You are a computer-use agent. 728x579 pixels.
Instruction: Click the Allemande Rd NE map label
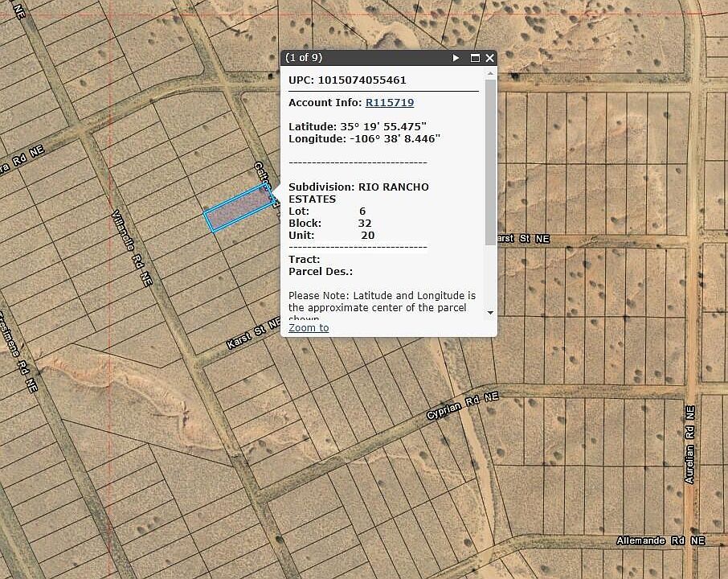pos(661,540)
